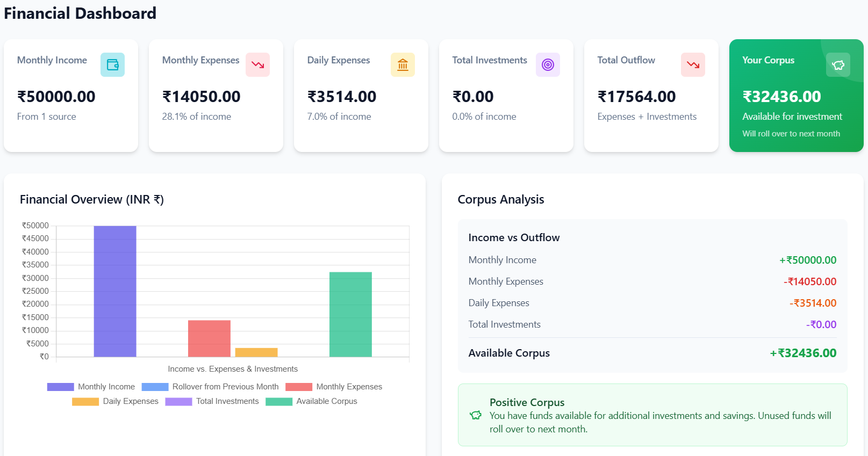Image resolution: width=868 pixels, height=456 pixels.
Task: Toggle Daily Expenses legend entry
Action: (116, 401)
